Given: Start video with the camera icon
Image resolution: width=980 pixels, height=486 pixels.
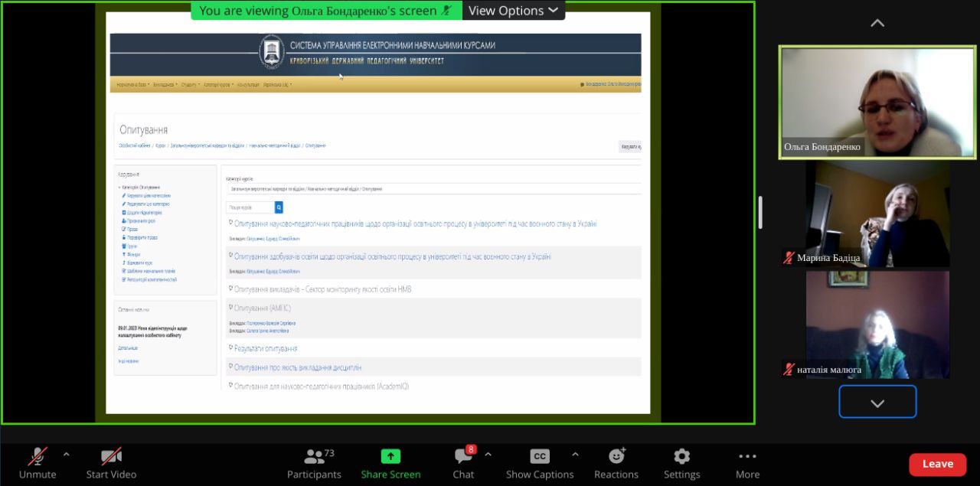Looking at the screenshot, I should (111, 457).
